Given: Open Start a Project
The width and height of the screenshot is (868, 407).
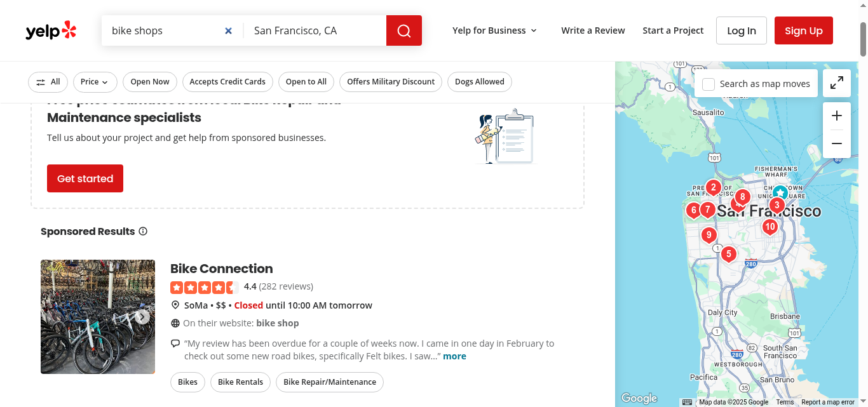Looking at the screenshot, I should point(673,30).
